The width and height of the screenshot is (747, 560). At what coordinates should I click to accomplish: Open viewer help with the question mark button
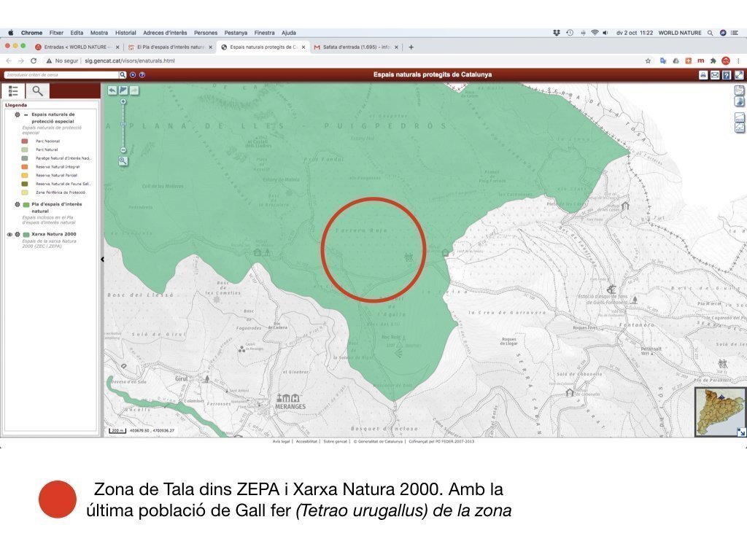[727, 75]
